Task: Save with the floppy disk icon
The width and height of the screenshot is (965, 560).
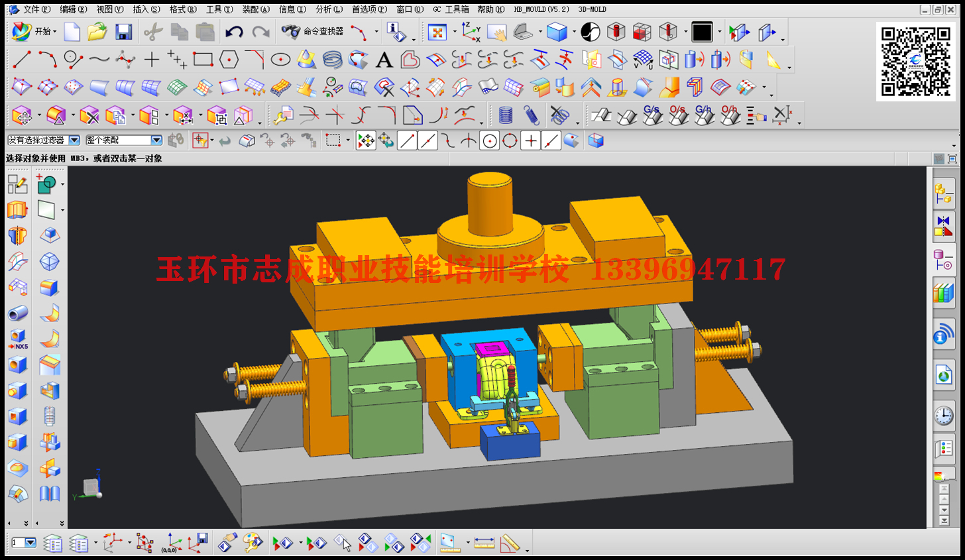Action: [123, 31]
